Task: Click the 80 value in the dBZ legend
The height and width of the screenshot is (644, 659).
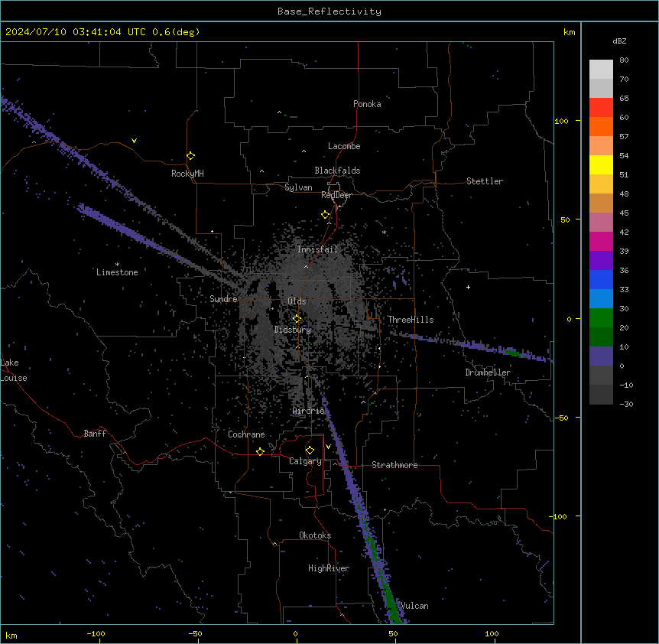Action: tap(624, 60)
